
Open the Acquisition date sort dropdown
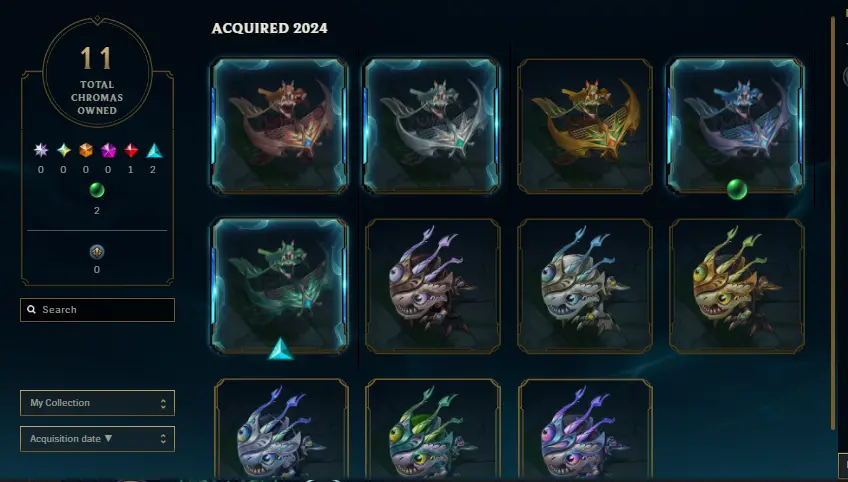pos(97,439)
